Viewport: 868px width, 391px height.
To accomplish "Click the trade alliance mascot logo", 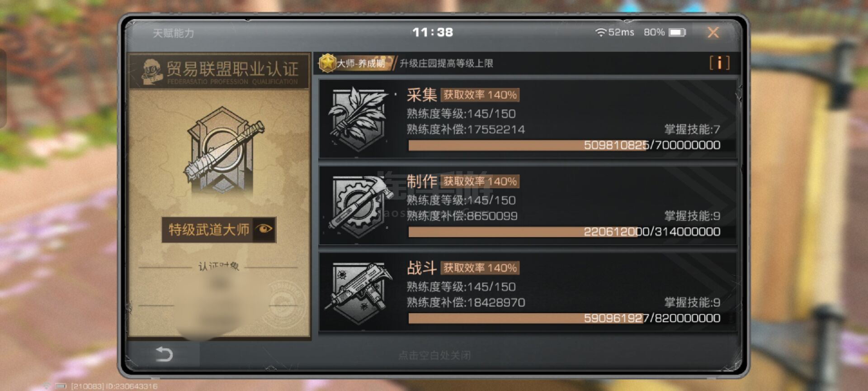I will (x=152, y=72).
